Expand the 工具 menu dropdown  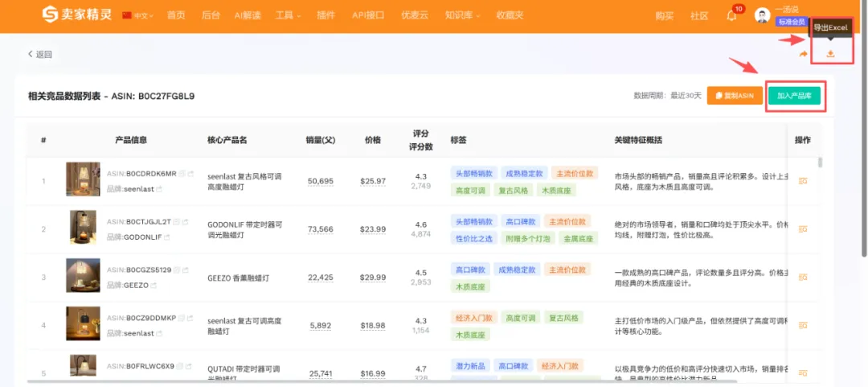coord(288,15)
